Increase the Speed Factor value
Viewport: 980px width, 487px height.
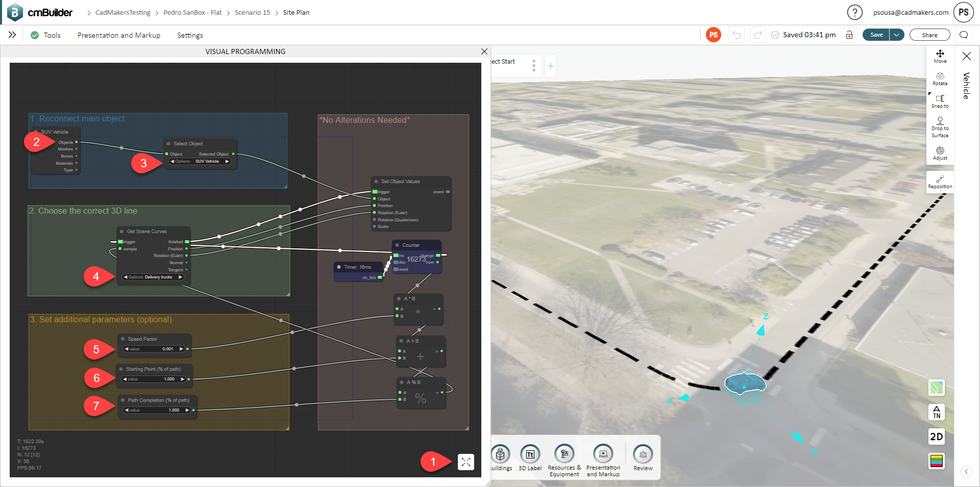[181, 349]
